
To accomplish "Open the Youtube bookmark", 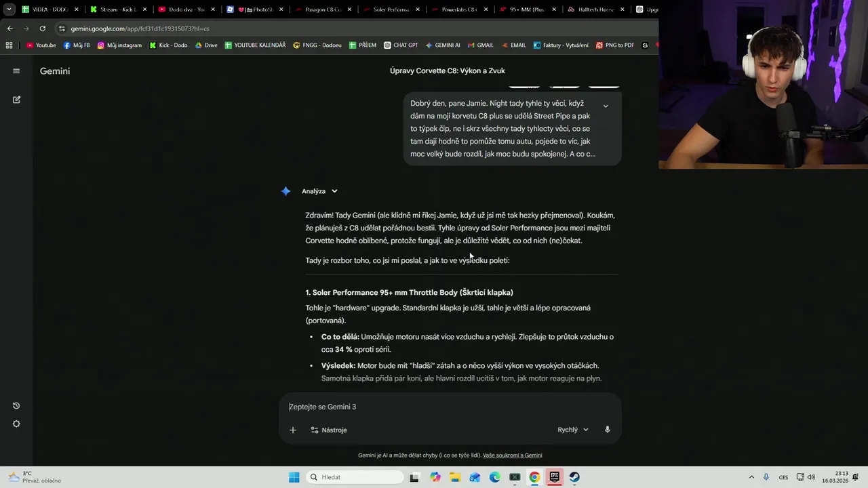I will pos(41,45).
